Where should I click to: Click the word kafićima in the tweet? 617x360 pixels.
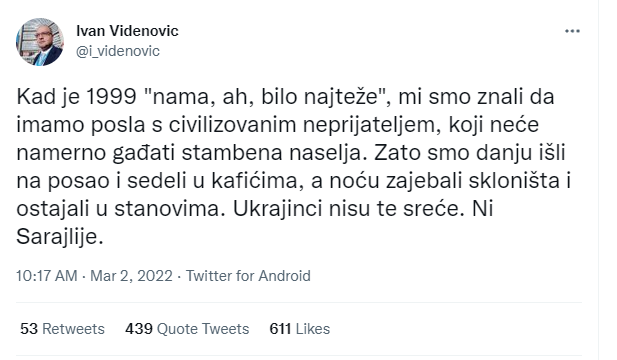coord(258,181)
